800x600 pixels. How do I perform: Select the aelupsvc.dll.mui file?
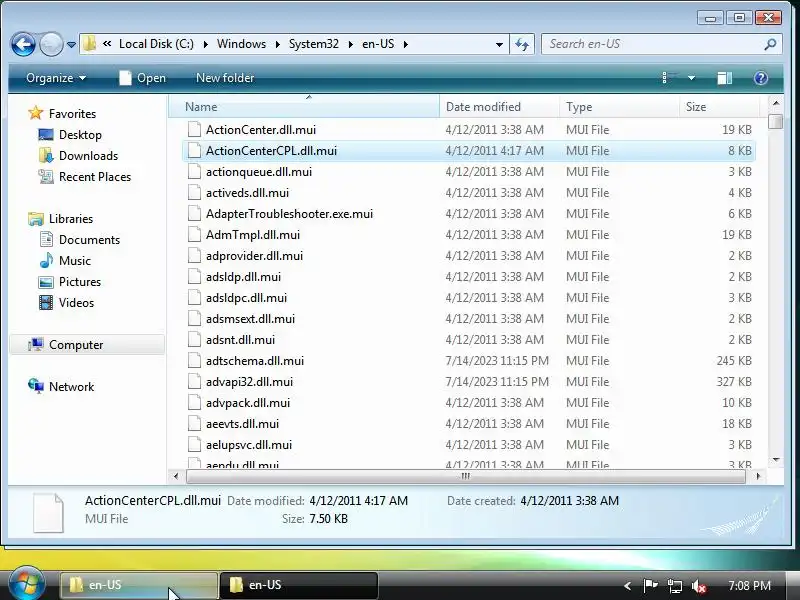249,445
